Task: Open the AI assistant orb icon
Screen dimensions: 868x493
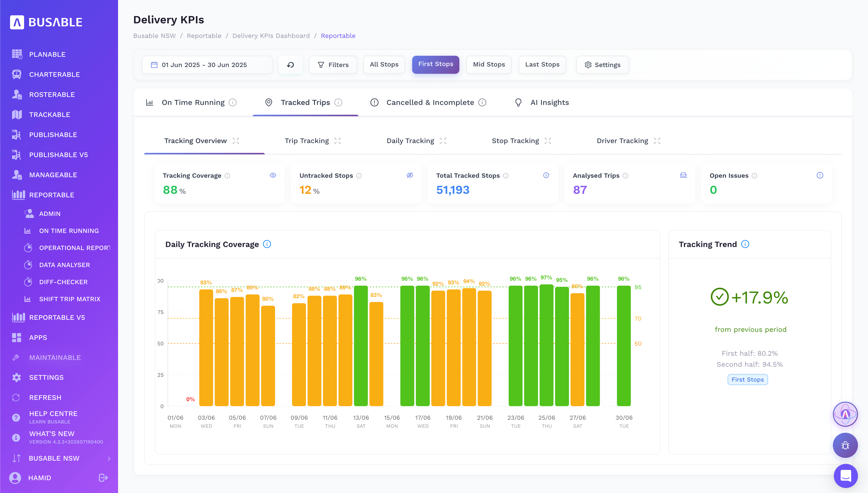Action: click(845, 414)
